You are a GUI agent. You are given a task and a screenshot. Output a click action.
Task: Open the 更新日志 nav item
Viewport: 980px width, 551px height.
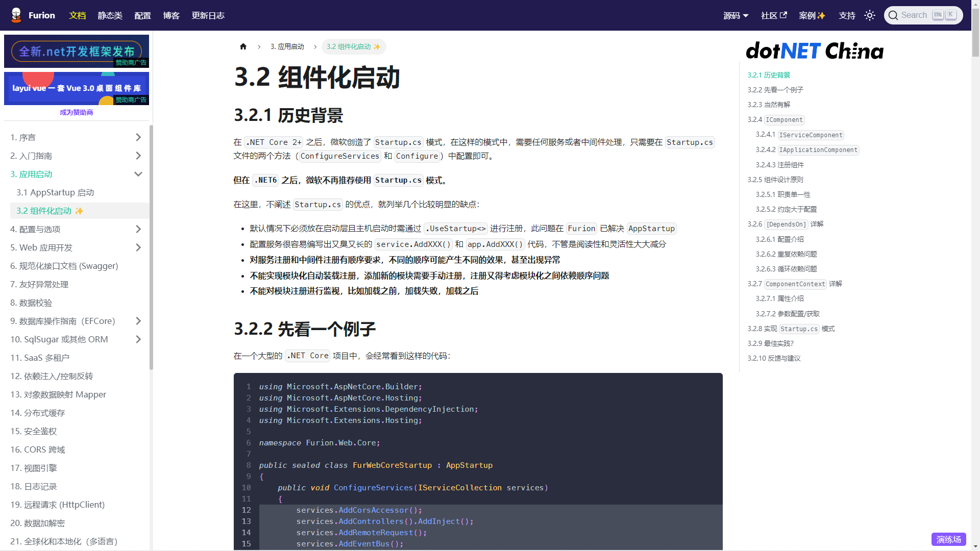(x=208, y=15)
